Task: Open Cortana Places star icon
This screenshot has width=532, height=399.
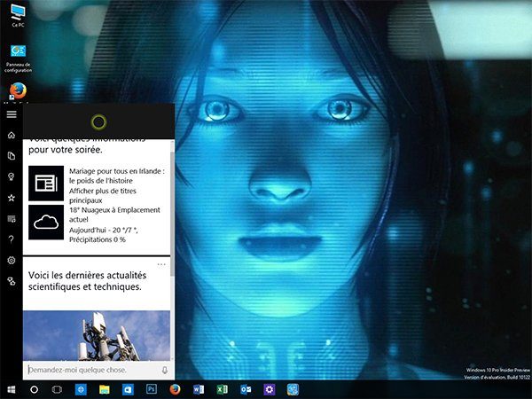Action: (12, 198)
